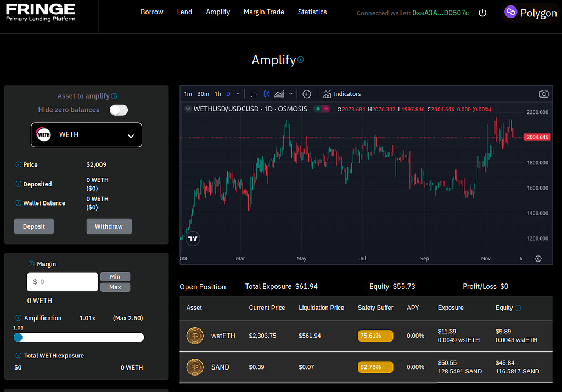Click info icon next to Asset to amplify
Viewport: 562px width, 392px height.
click(x=114, y=96)
